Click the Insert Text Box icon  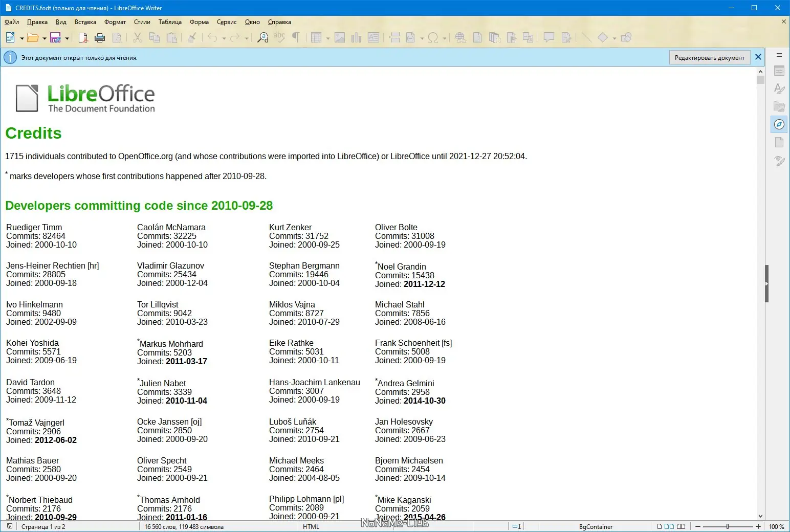pyautogui.click(x=374, y=37)
